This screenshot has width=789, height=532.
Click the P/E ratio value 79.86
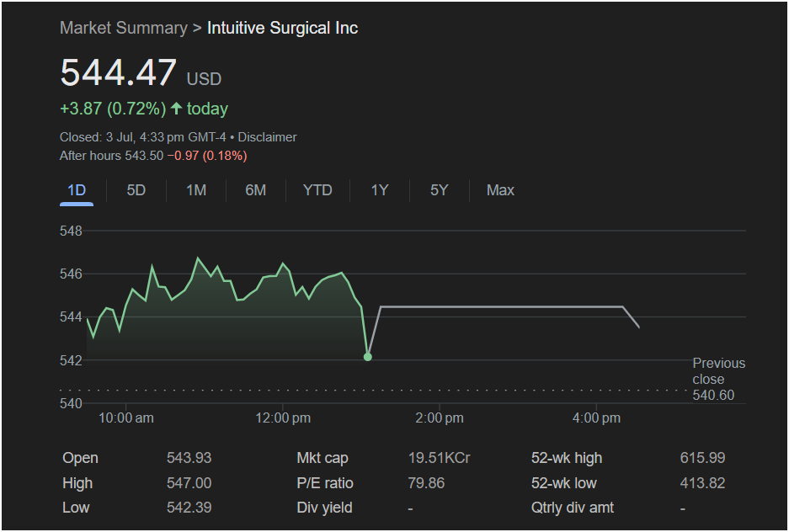pyautogui.click(x=426, y=483)
